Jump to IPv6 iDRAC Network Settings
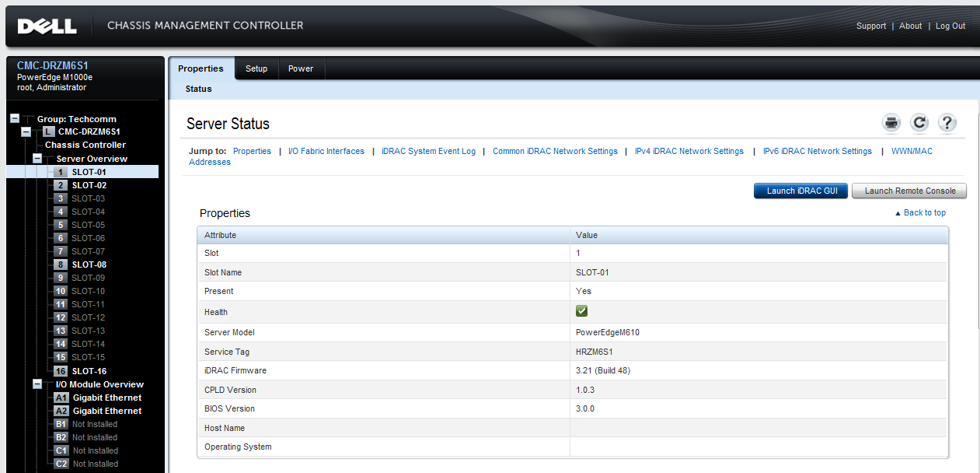980x473 pixels. coord(818,151)
